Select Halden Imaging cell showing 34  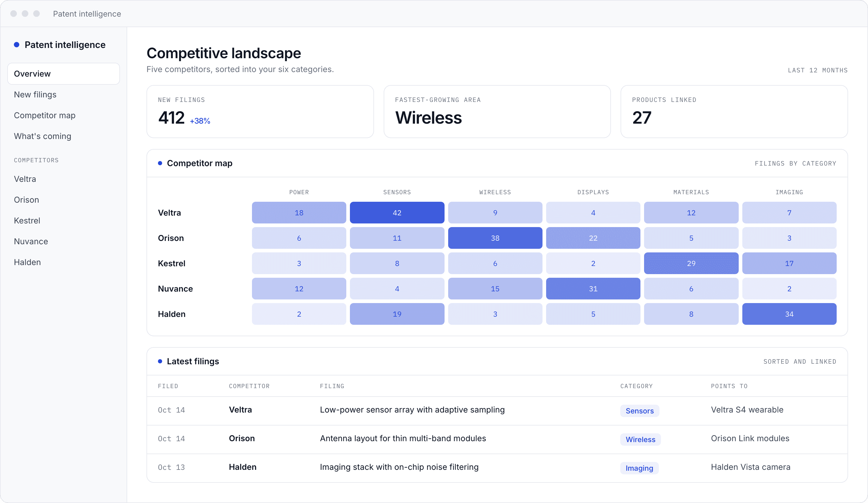click(789, 314)
